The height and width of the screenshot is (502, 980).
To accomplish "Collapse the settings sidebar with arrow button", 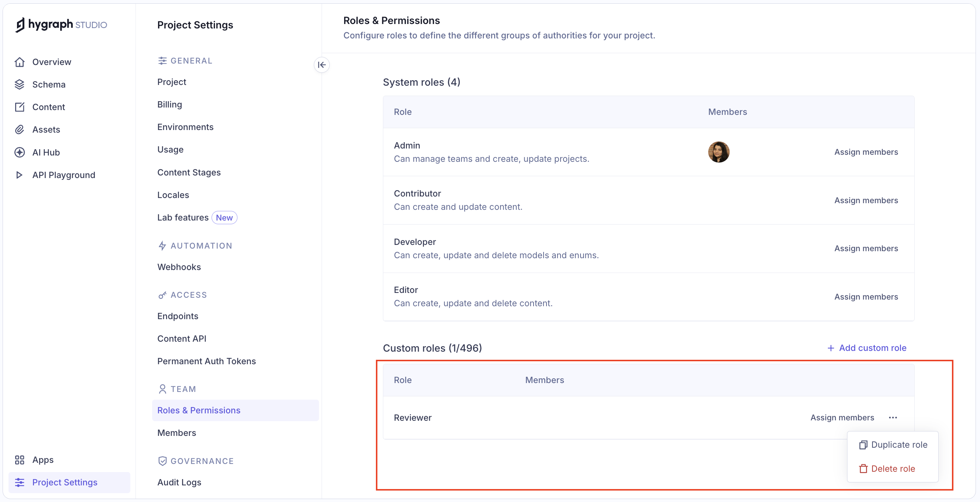I will pyautogui.click(x=322, y=65).
